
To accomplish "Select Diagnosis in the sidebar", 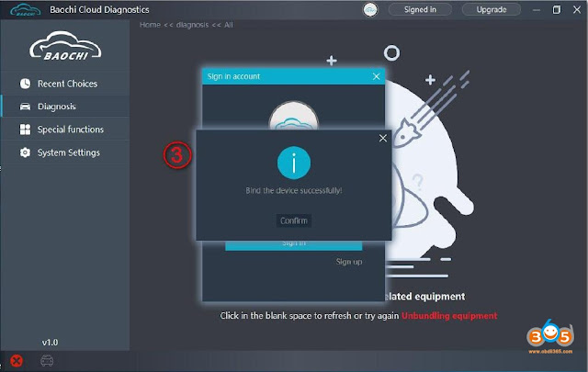I will click(x=65, y=107).
